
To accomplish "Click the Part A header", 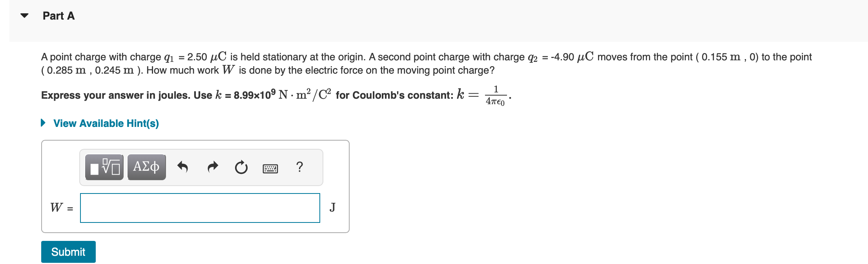I will tap(58, 16).
